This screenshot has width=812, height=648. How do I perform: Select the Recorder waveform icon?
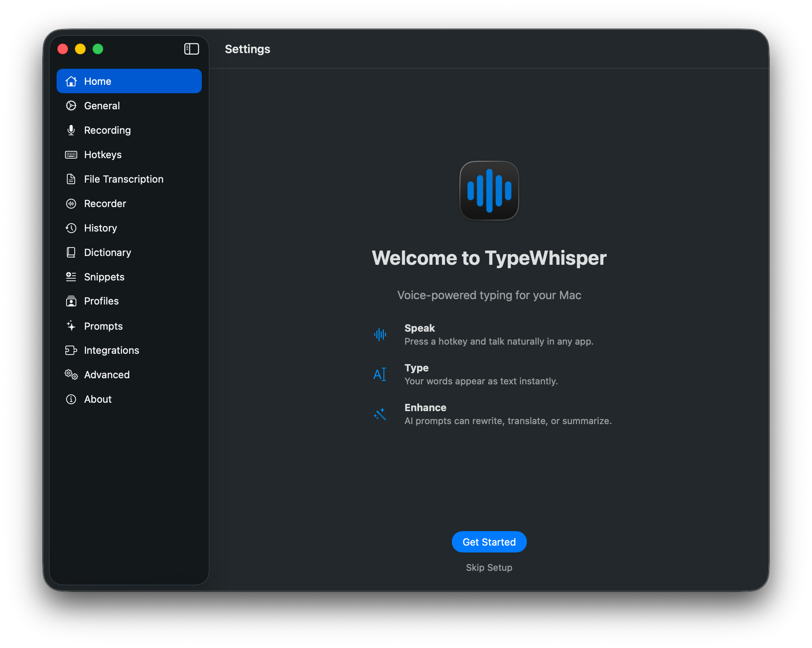(71, 203)
